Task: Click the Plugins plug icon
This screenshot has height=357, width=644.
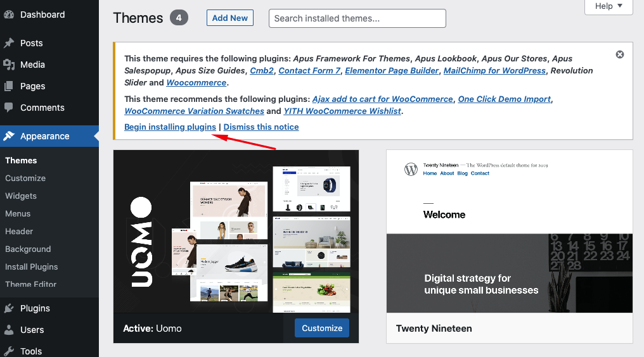Action: (9, 308)
